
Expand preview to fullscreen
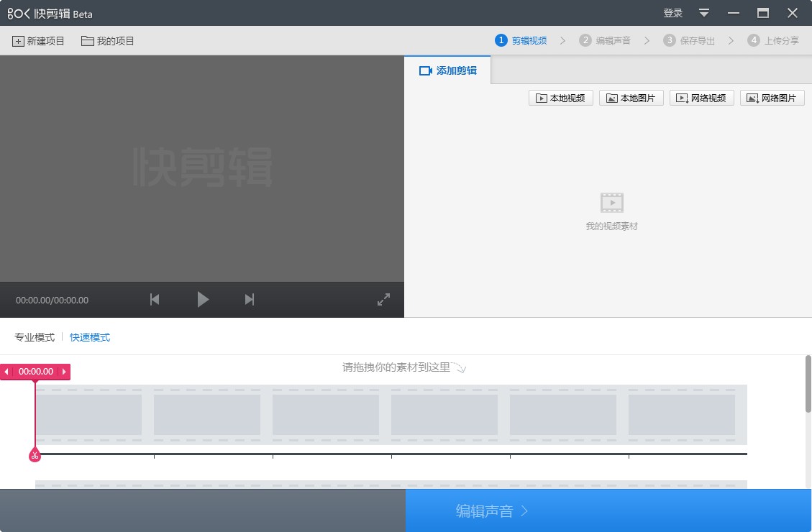[384, 300]
